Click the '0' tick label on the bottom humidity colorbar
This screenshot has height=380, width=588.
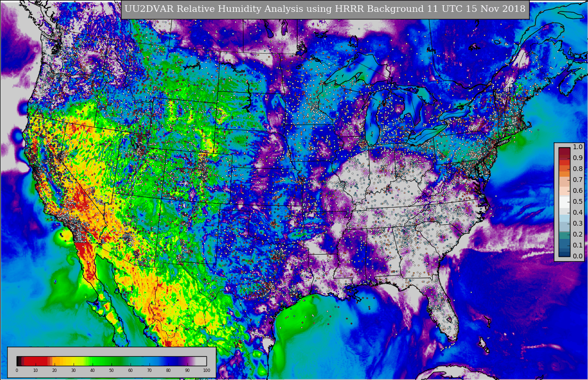17,370
